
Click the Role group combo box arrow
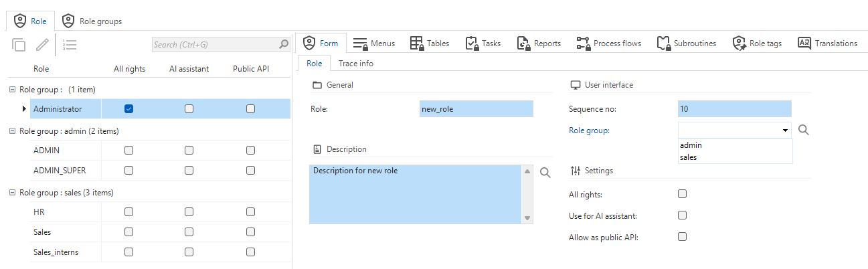pos(784,130)
